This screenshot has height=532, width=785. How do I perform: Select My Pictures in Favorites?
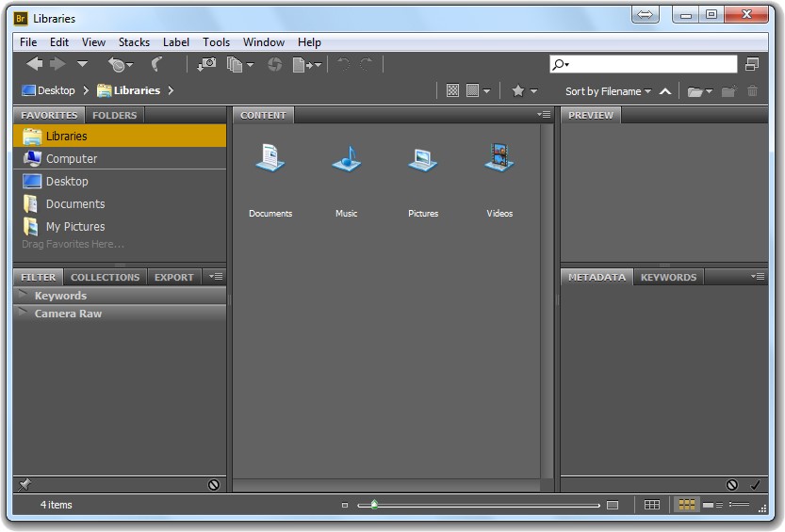[120, 226]
